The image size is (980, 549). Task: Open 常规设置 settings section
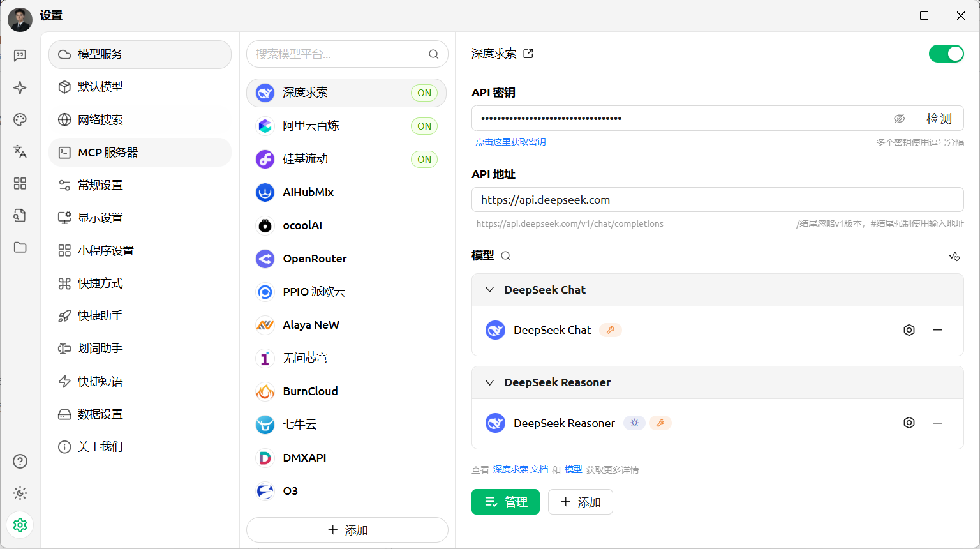[140, 185]
